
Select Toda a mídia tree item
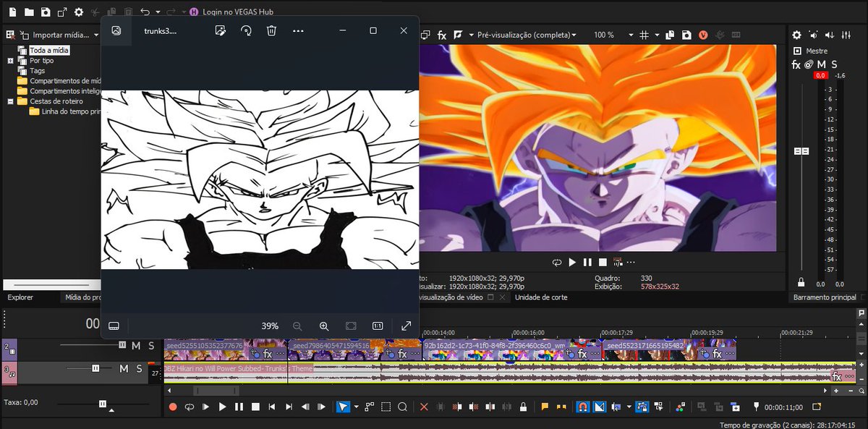coord(48,51)
